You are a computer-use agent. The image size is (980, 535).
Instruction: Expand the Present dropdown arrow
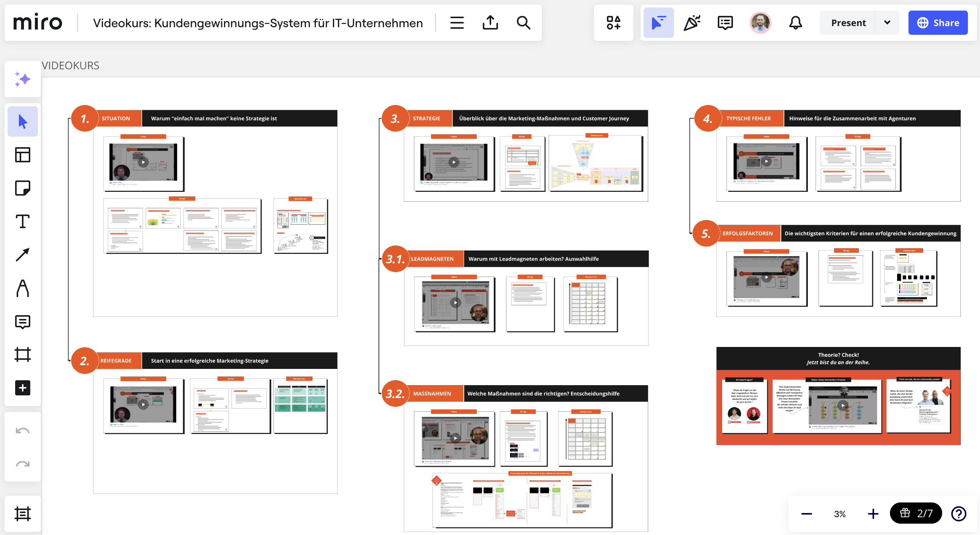[x=887, y=23]
